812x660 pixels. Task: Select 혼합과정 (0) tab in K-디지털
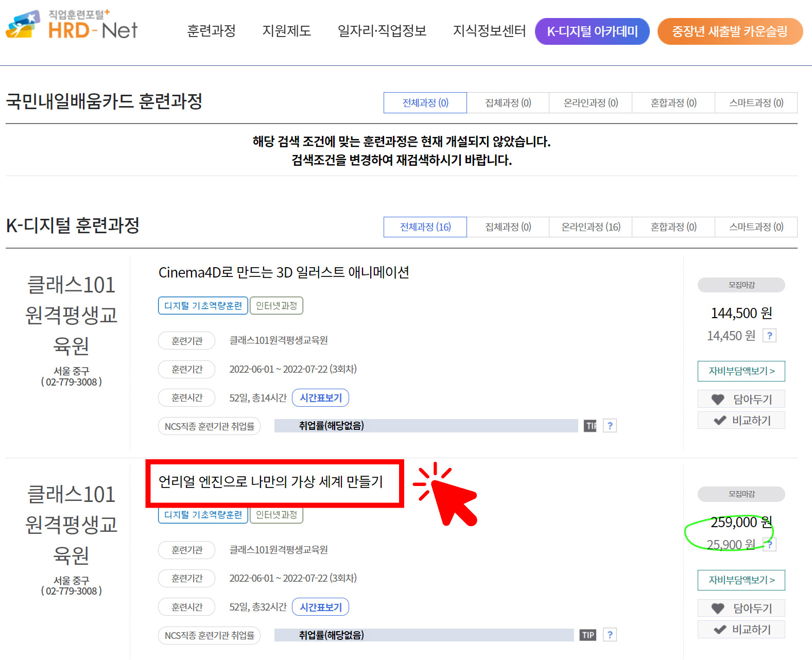(673, 227)
